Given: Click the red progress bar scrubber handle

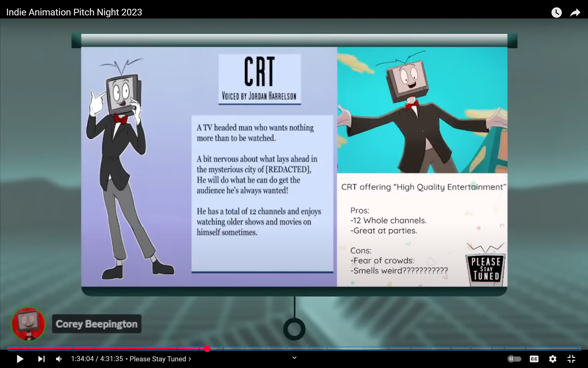Looking at the screenshot, I should [207, 348].
